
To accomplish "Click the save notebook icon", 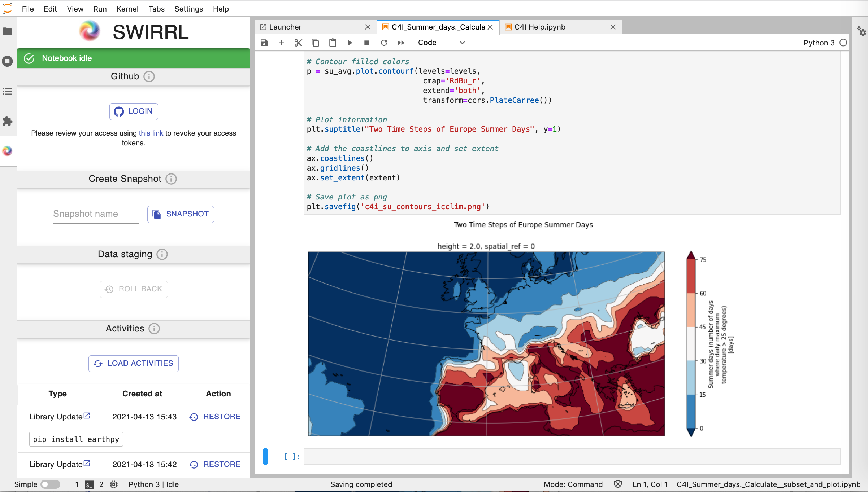I will tap(264, 43).
